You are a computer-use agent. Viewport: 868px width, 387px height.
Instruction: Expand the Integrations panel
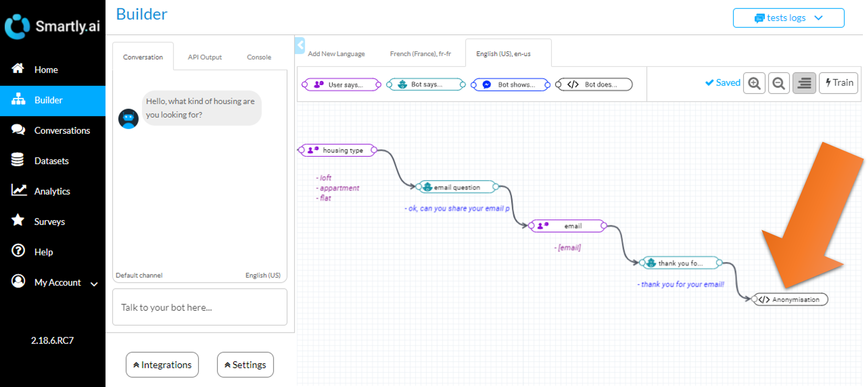tap(162, 364)
